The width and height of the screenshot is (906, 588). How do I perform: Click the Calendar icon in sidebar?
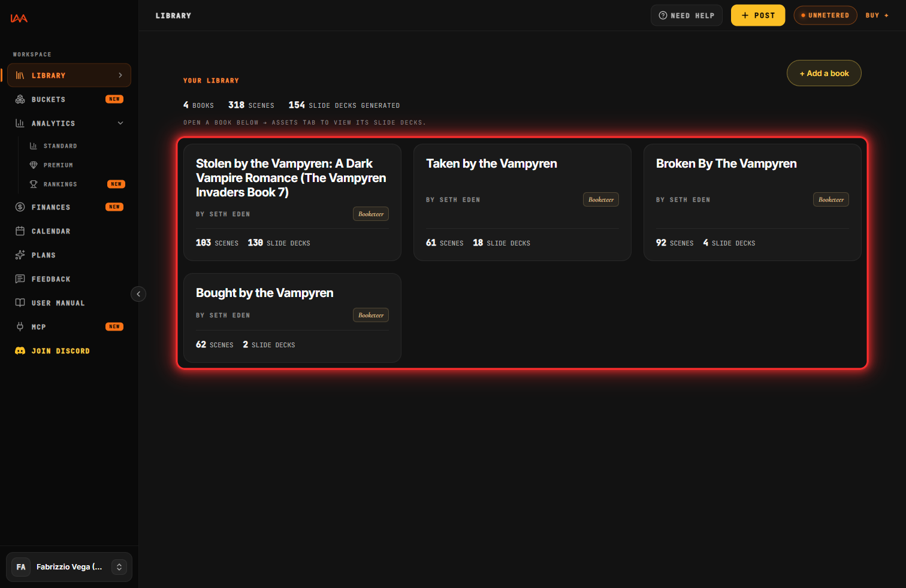[x=20, y=231]
